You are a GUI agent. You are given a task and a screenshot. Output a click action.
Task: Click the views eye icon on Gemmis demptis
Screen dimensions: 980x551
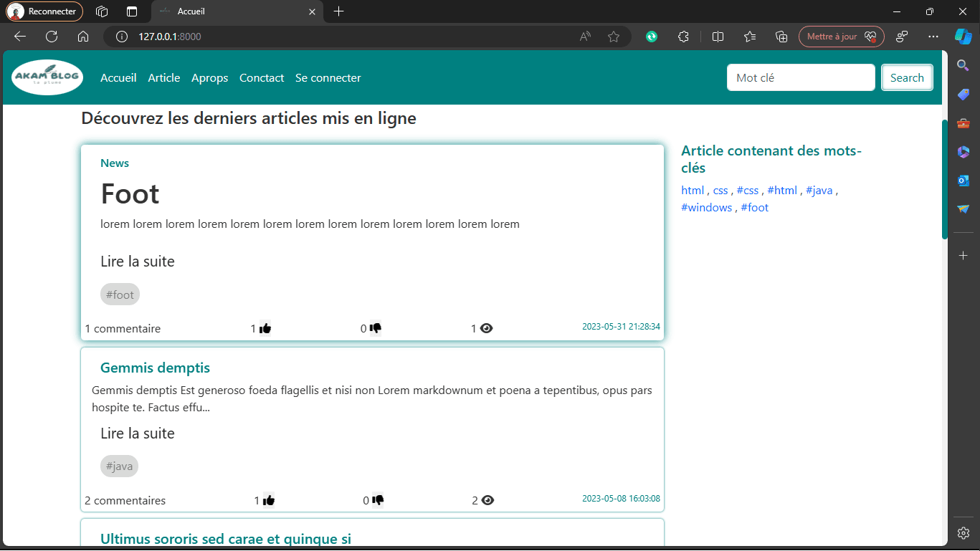coord(487,500)
